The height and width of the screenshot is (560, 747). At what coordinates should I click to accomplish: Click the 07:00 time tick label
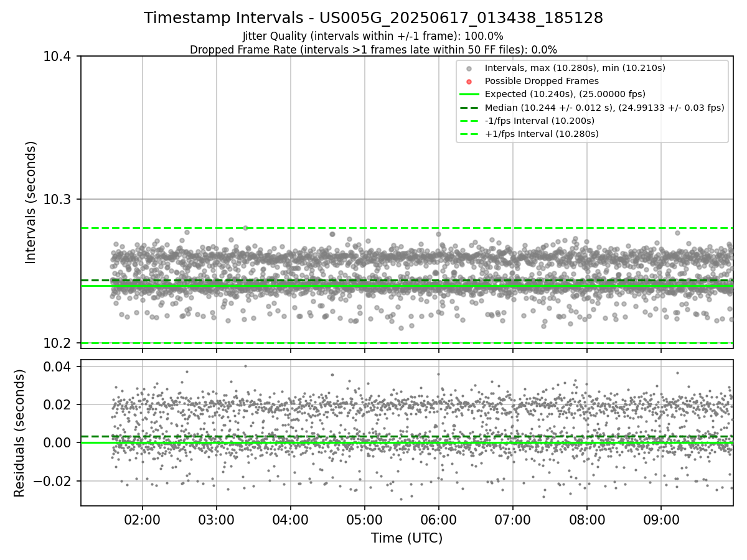click(x=513, y=519)
